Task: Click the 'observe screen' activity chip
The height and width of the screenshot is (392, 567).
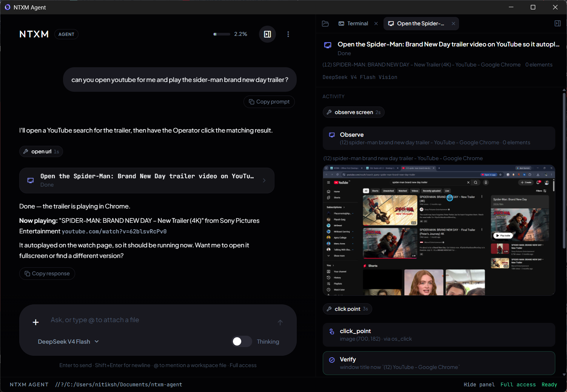Action: pos(354,112)
